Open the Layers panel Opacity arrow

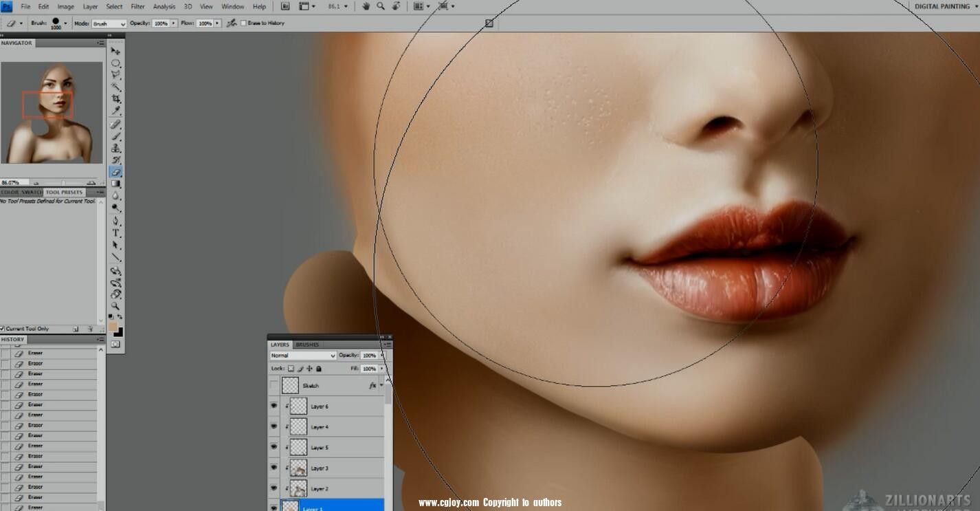[382, 356]
